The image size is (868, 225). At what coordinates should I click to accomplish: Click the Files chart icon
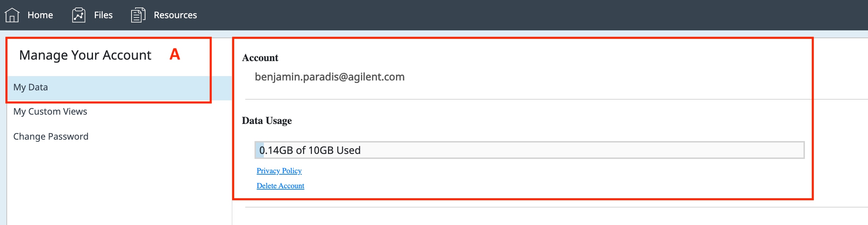tap(79, 15)
